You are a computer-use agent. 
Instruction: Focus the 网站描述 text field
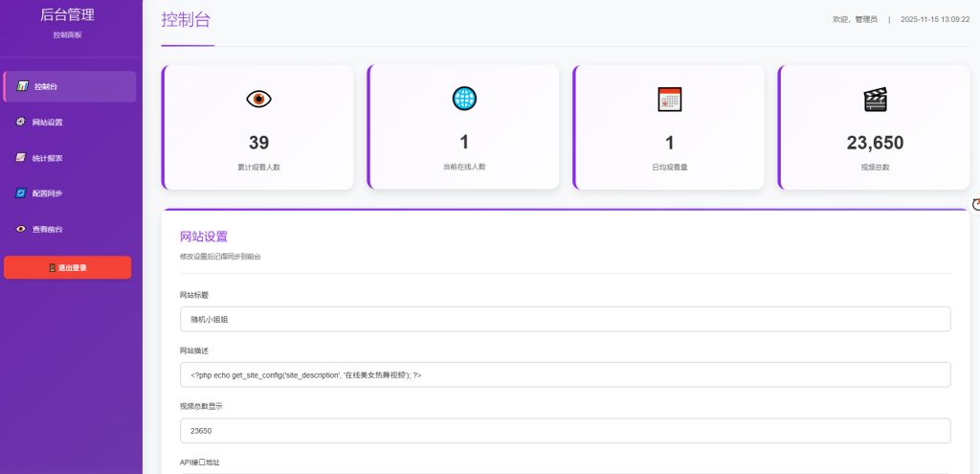(565, 374)
